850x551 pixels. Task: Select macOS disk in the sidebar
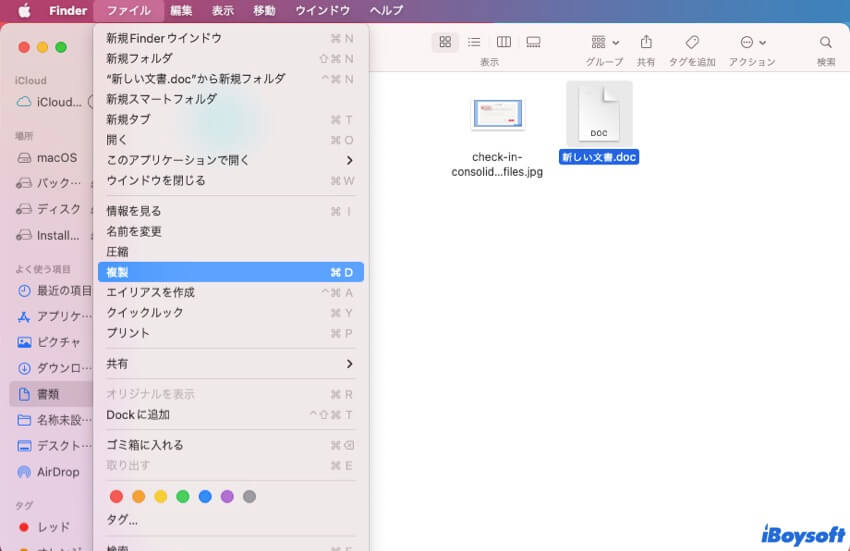click(x=51, y=158)
